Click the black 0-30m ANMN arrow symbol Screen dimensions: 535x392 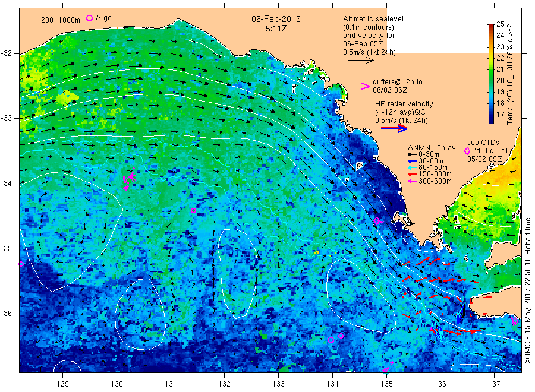coord(412,154)
